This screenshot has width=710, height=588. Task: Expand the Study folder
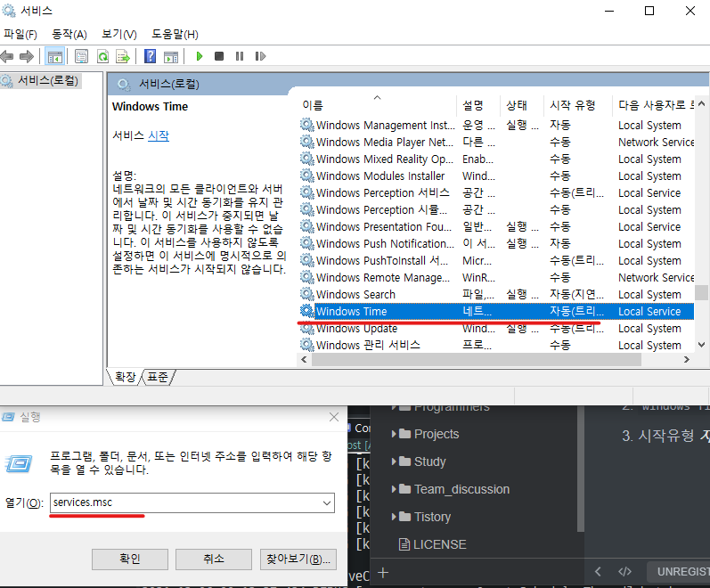(x=394, y=461)
